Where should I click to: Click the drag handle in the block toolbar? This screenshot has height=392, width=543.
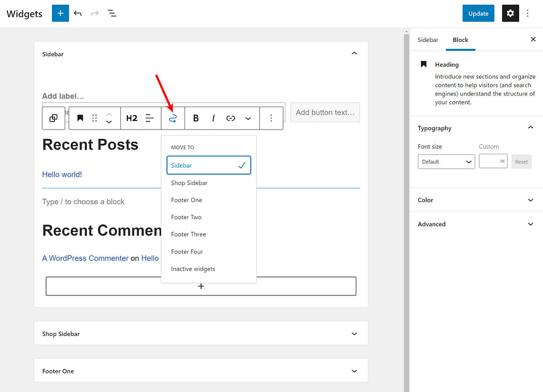pyautogui.click(x=94, y=118)
